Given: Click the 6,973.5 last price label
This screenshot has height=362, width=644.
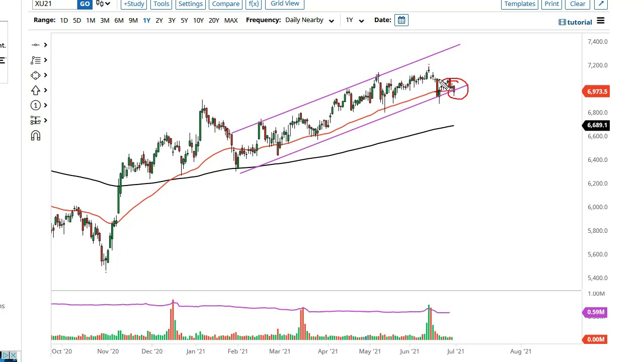Looking at the screenshot, I should click(x=596, y=92).
